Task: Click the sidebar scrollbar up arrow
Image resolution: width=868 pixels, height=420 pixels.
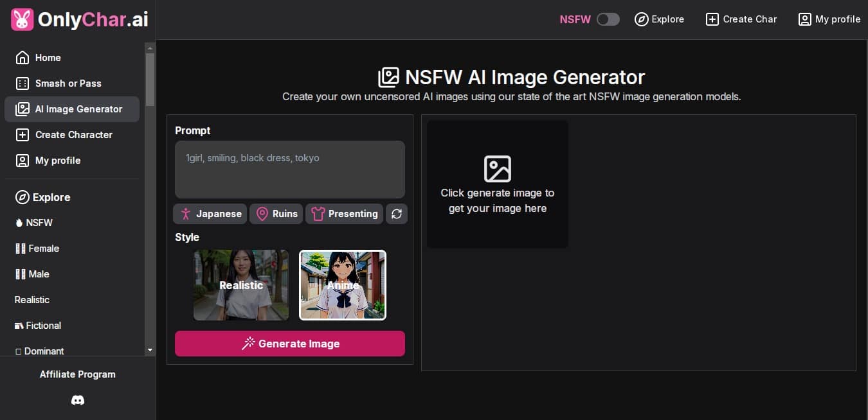Action: point(150,48)
